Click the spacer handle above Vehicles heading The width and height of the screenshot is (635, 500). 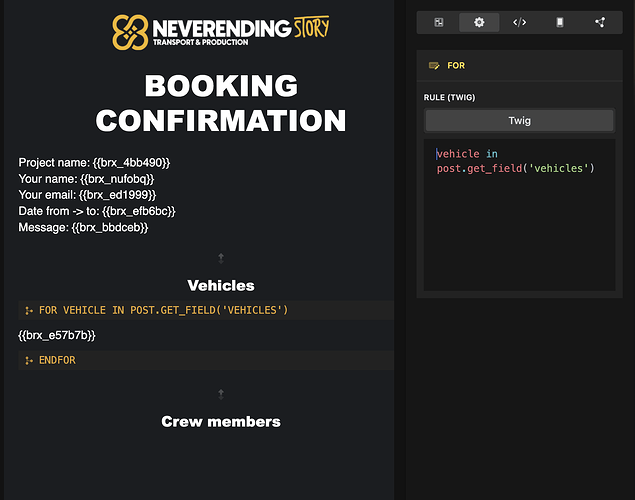(221, 258)
